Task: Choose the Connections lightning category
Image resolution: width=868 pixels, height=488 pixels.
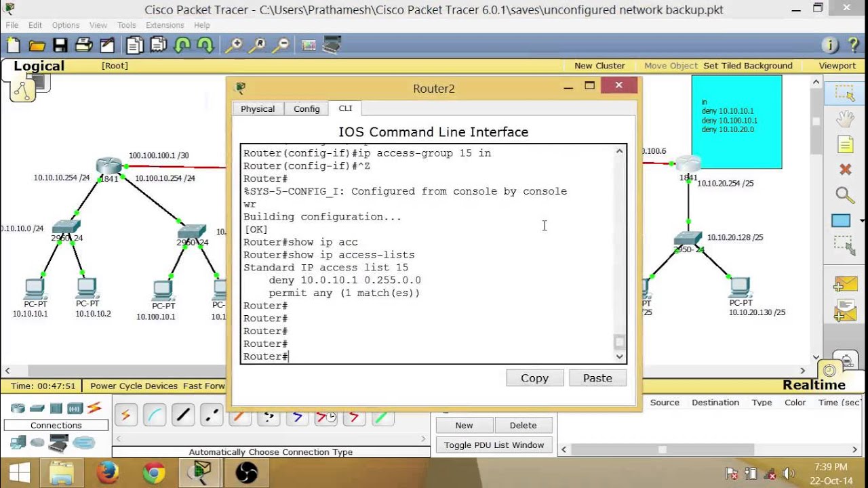Action: [x=94, y=408]
